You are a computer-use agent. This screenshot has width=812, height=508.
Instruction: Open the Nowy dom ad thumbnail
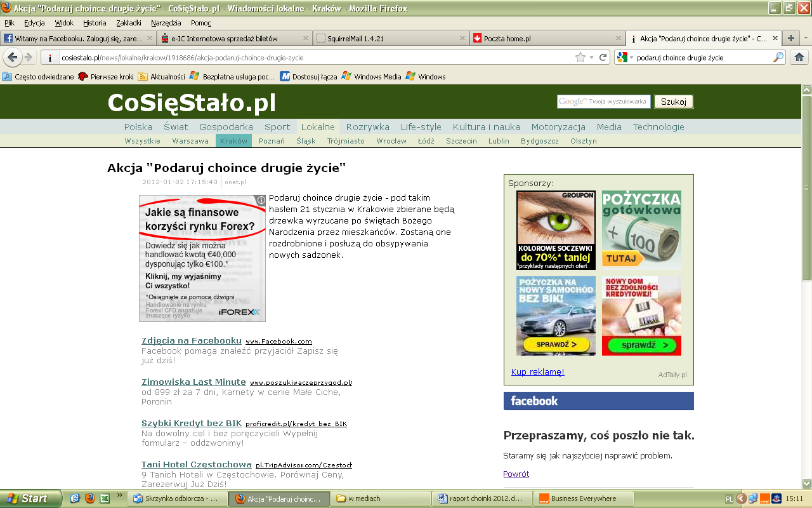[641, 316]
